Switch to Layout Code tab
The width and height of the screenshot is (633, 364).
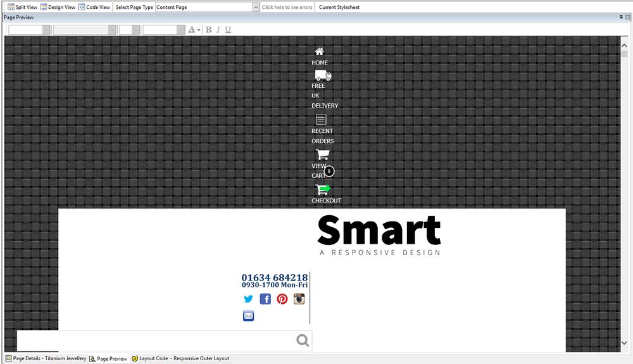click(x=180, y=358)
